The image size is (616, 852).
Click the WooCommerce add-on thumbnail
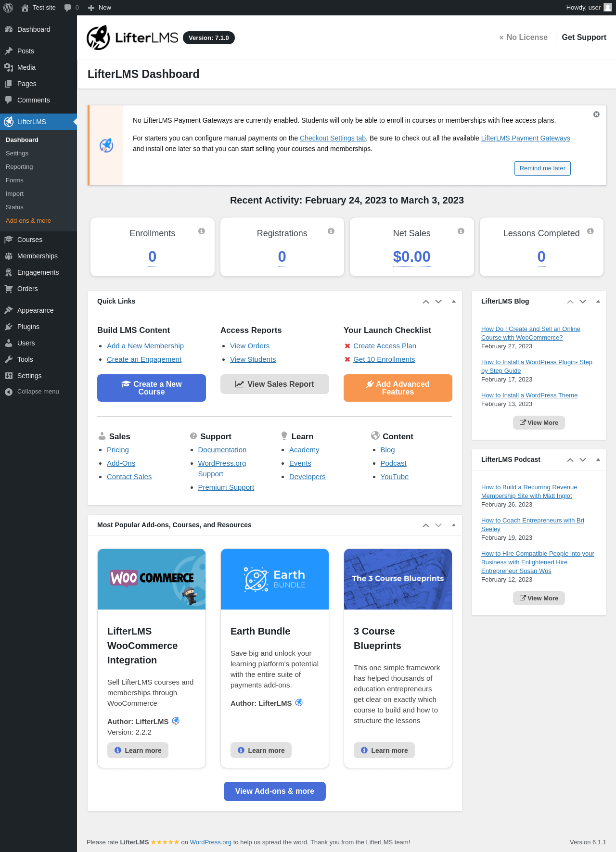coord(152,579)
